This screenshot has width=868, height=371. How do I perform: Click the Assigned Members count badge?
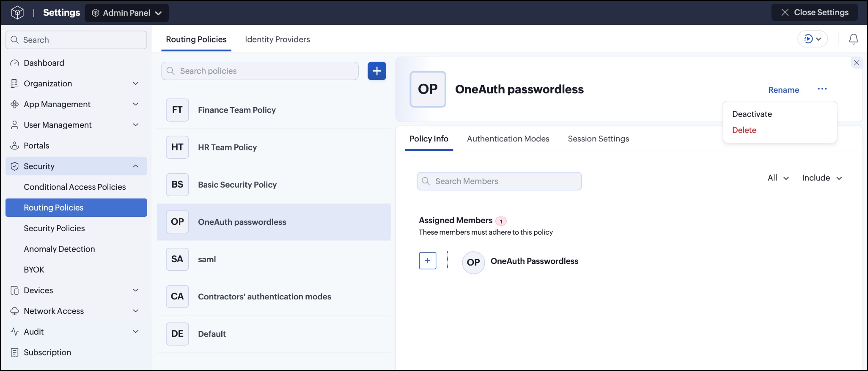tap(501, 221)
